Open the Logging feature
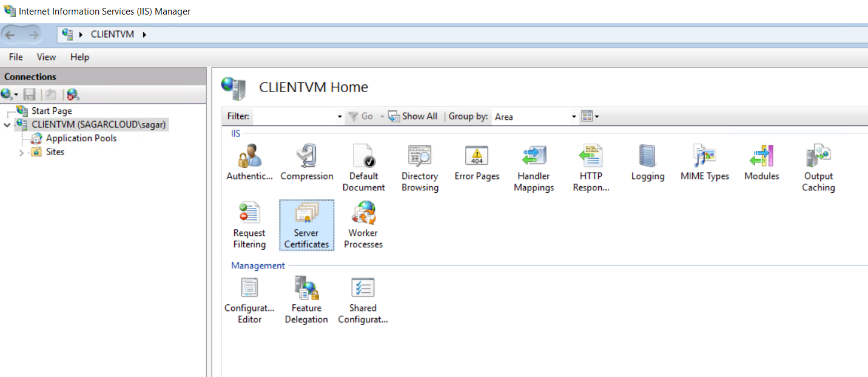The height and width of the screenshot is (377, 868). (647, 162)
